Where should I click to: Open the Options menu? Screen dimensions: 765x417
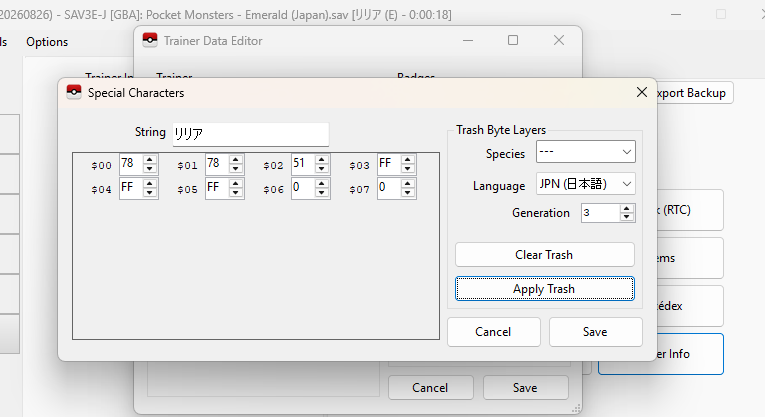click(47, 42)
